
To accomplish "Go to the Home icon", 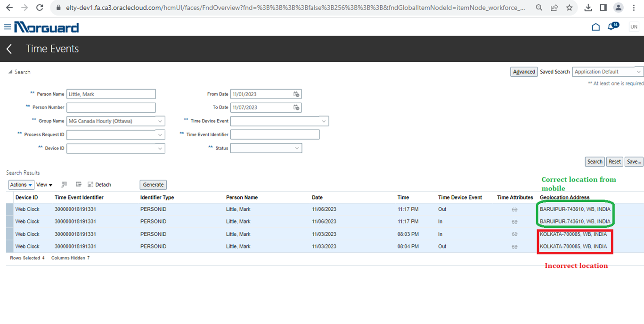I will (x=595, y=27).
